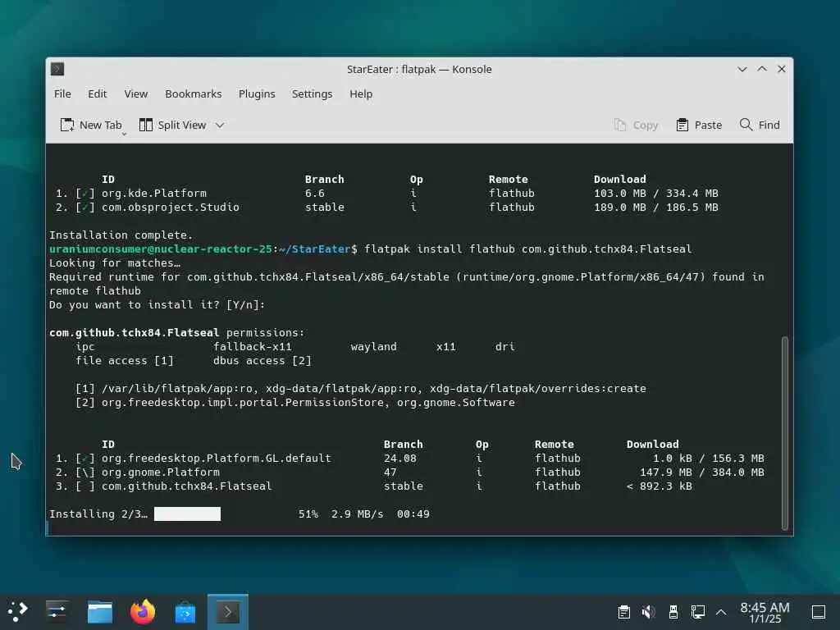Click the text 'fallback-x11'
The height and width of the screenshot is (630, 840).
coord(253,347)
